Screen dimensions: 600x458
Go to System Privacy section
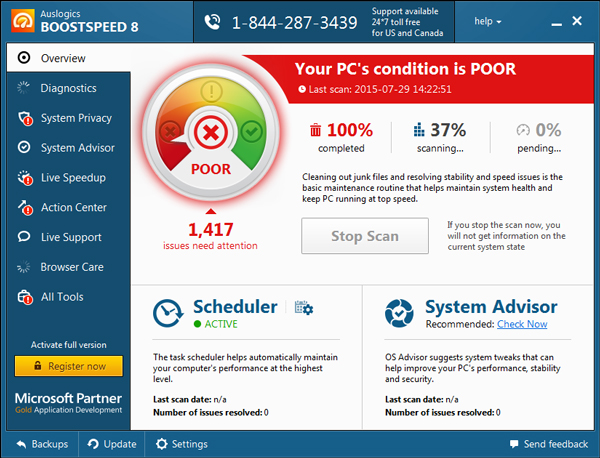(68, 118)
